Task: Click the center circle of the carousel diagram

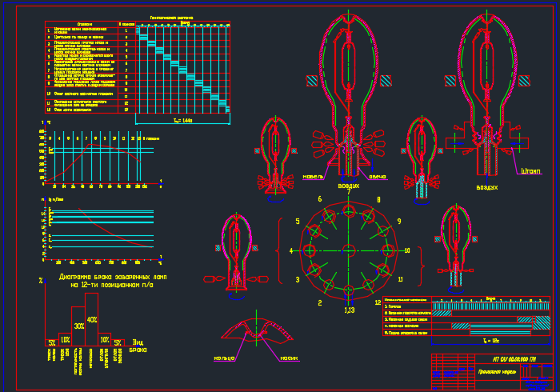Action: [x=349, y=250]
